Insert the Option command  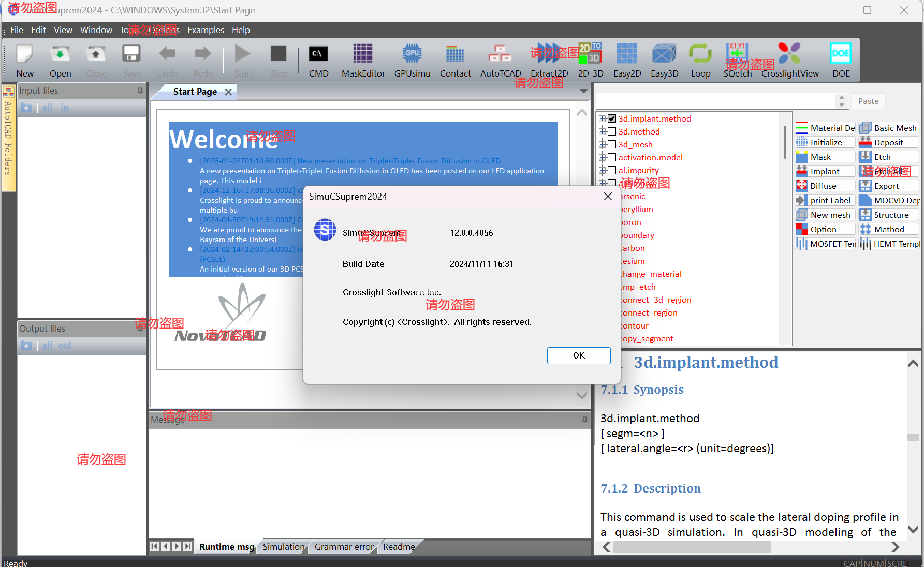click(825, 229)
